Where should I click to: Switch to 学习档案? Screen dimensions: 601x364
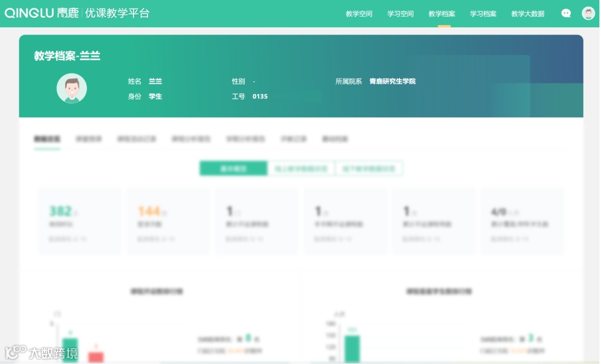(483, 14)
